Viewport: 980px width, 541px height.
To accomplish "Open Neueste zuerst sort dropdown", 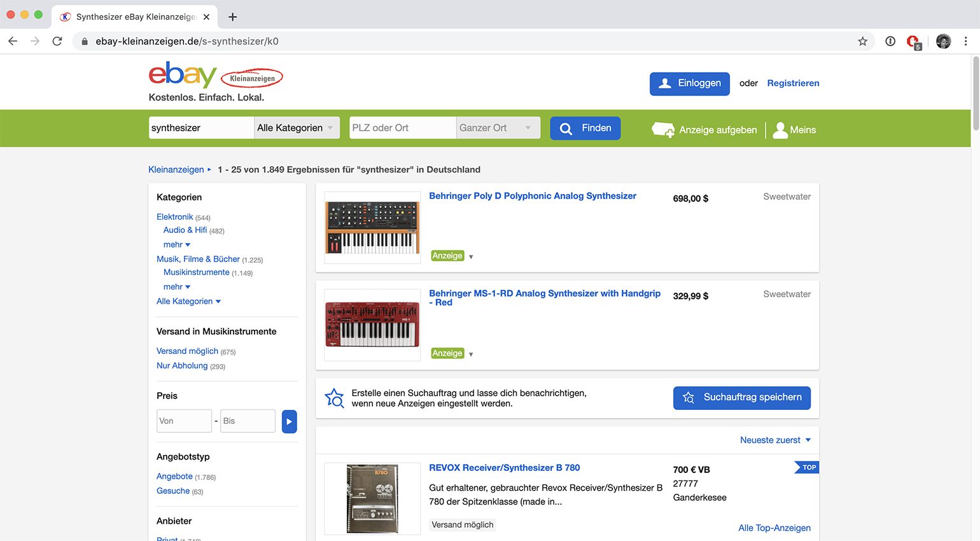I will [x=775, y=440].
